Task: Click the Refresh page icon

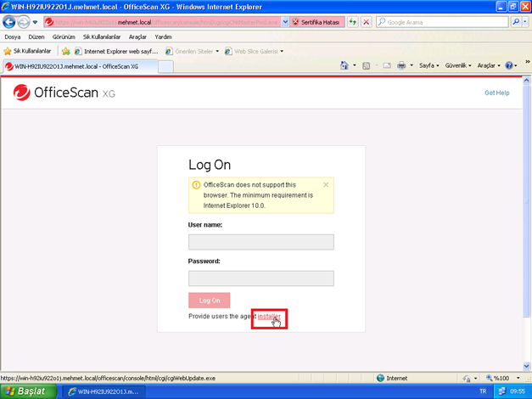Action: 353,22
